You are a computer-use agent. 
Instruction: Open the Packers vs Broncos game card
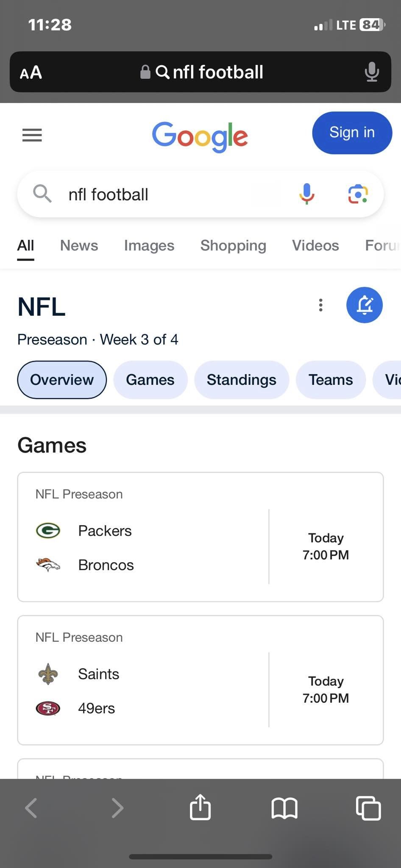point(200,537)
